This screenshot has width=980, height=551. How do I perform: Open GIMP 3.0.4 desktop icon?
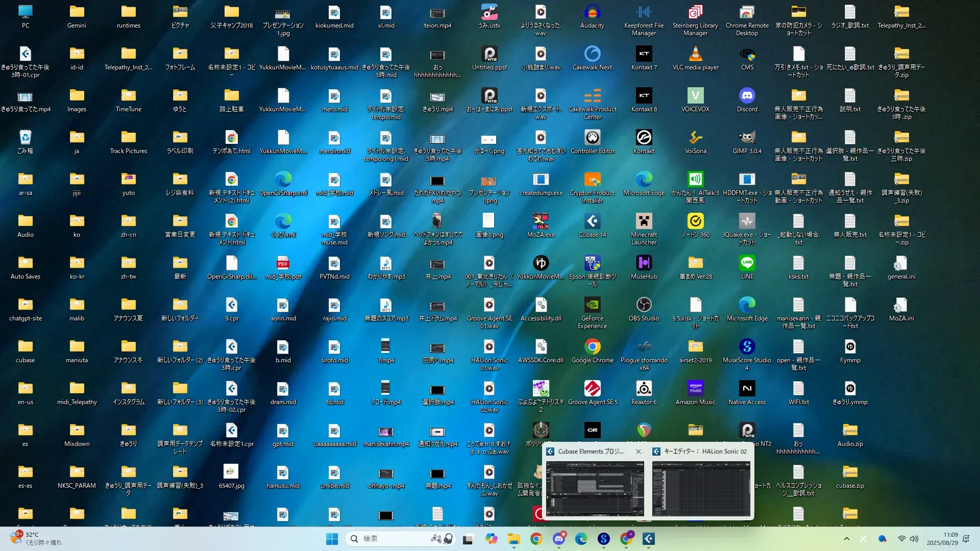747,138
